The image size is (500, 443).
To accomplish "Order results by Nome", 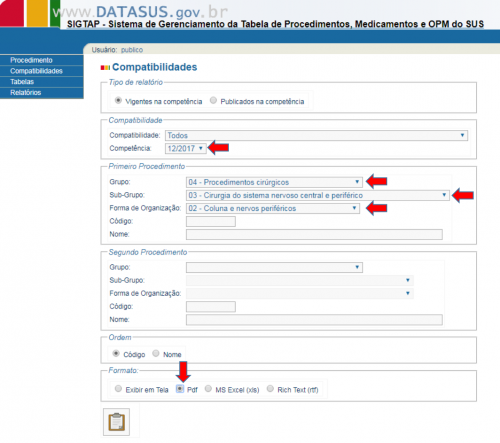I will point(156,353).
